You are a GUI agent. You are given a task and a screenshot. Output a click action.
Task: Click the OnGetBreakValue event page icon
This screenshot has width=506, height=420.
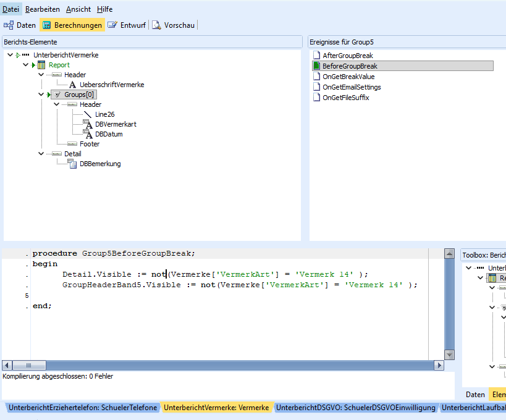(317, 77)
